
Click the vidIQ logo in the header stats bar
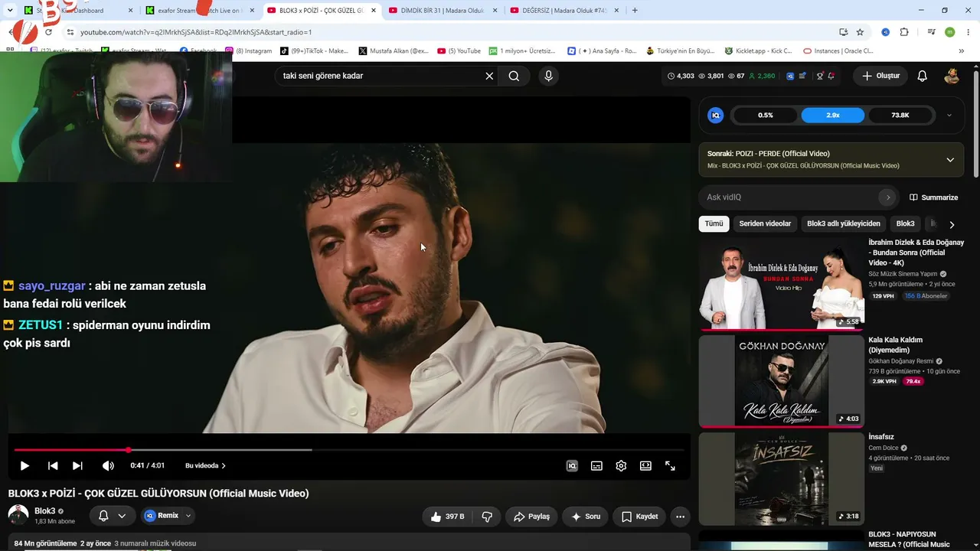[790, 76]
